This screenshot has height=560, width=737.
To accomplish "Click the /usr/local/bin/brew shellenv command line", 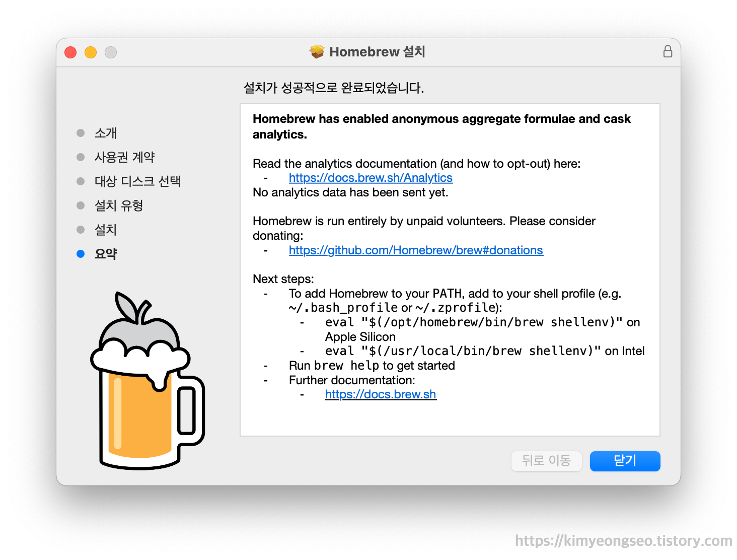I will click(x=485, y=351).
